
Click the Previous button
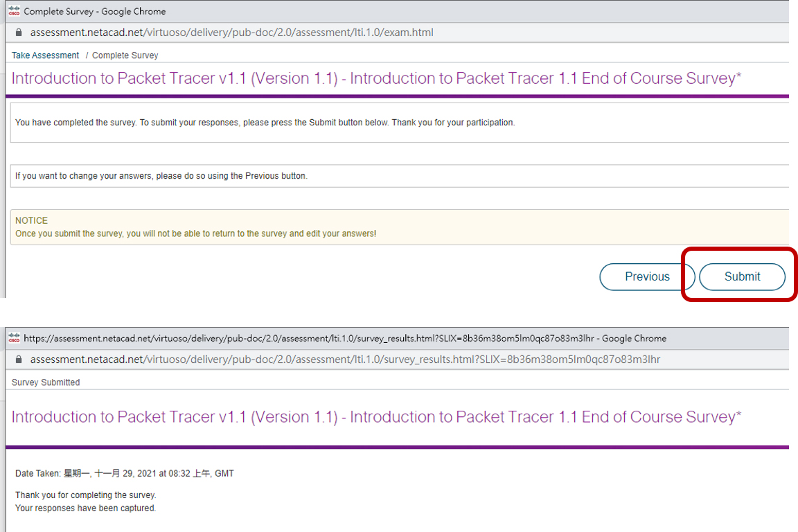pyautogui.click(x=647, y=276)
